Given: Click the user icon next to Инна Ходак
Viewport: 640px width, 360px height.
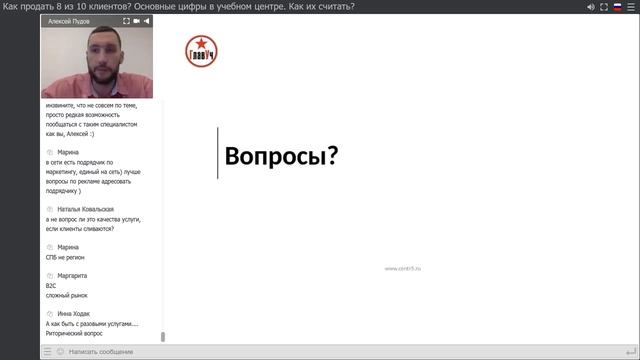Looking at the screenshot, I should tap(50, 314).
